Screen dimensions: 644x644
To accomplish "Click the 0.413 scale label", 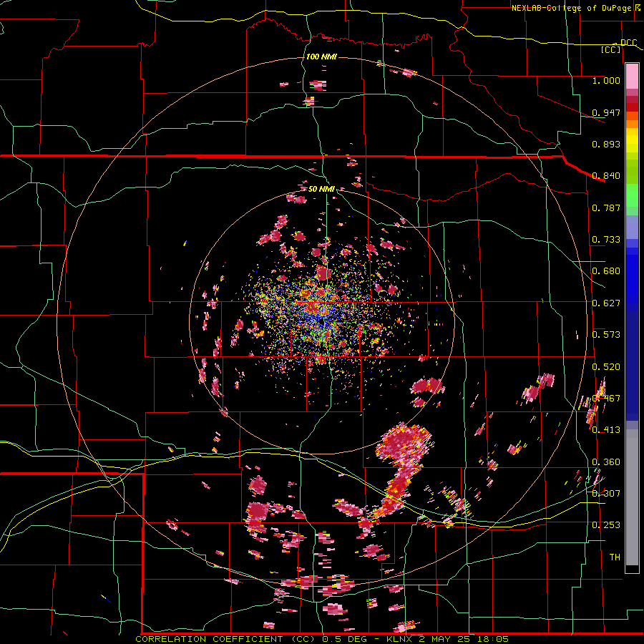I will 606,430.
